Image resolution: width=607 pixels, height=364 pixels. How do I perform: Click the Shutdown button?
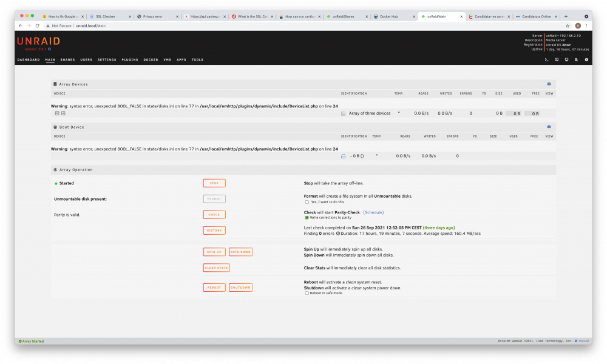(x=240, y=288)
